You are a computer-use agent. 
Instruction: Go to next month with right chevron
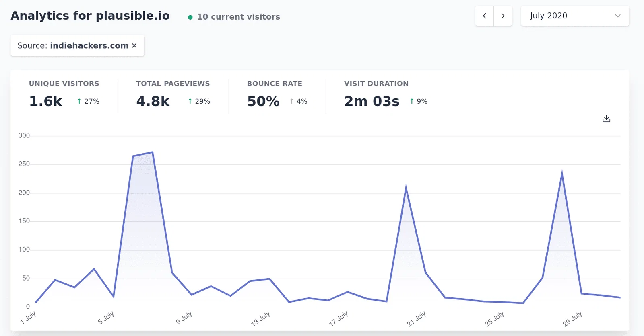coord(503,16)
